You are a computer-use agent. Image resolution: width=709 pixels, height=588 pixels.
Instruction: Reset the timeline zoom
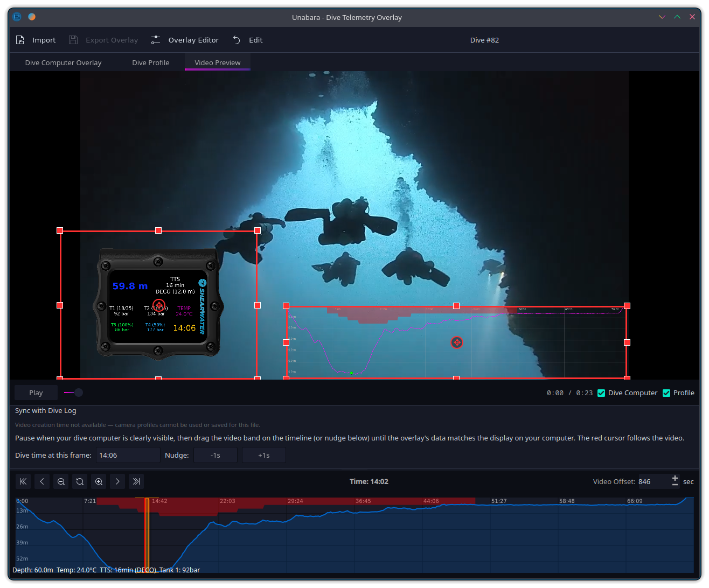click(80, 481)
